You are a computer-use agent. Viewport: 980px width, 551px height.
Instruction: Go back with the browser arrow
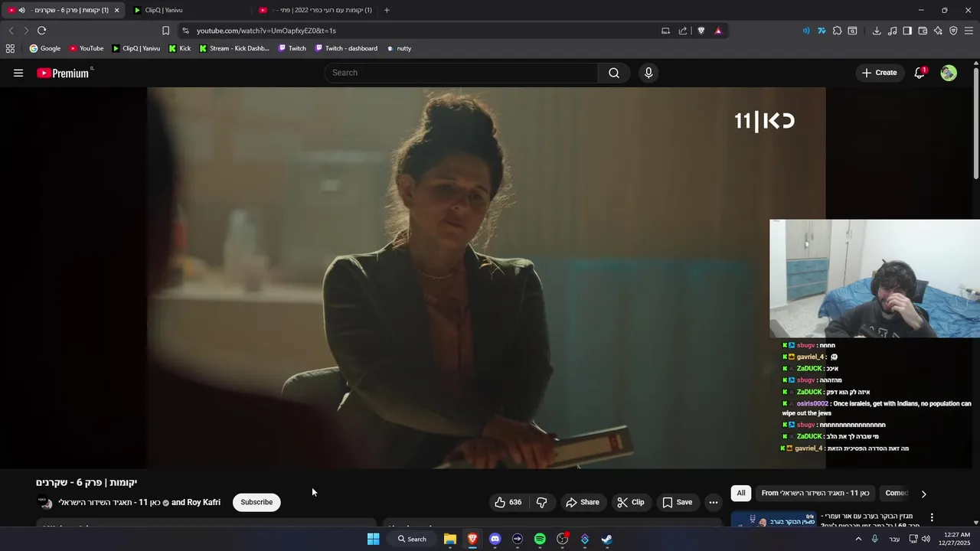11,31
